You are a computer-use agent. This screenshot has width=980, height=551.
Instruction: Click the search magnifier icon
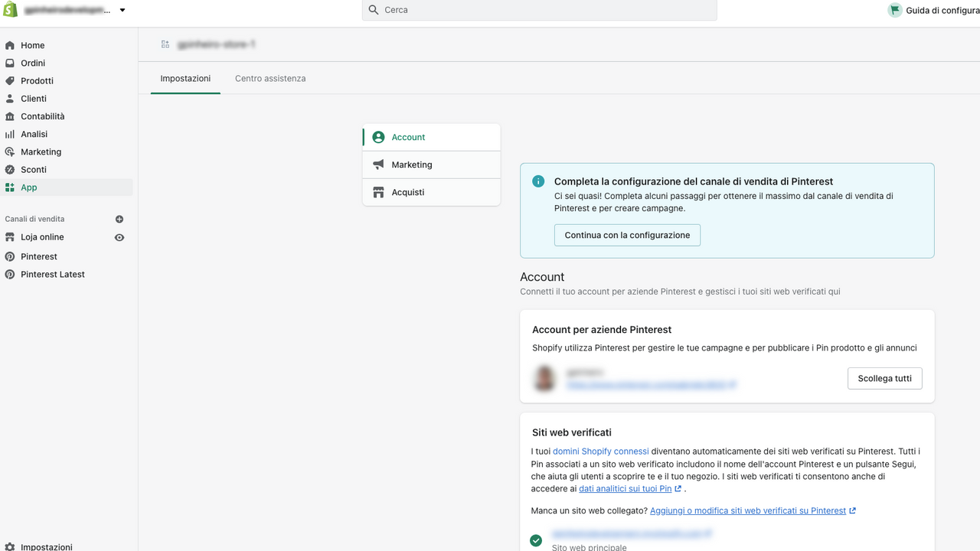tap(374, 10)
